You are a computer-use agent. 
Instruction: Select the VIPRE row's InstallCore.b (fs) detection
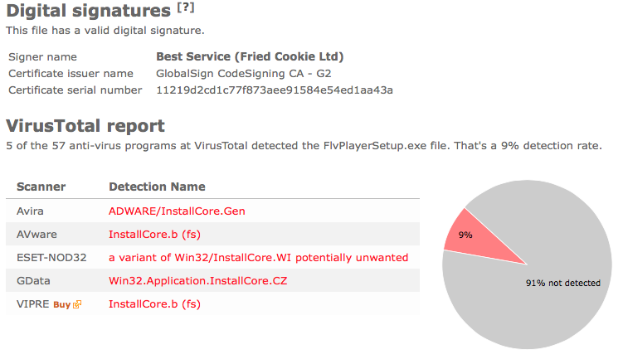[x=154, y=304]
